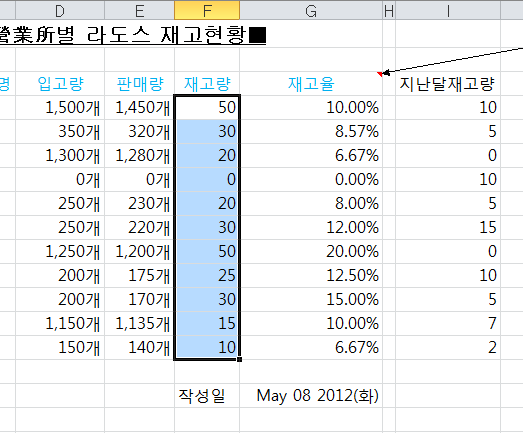This screenshot has height=433, width=523.
Task: Click the 재고율 header cell
Action: pyautogui.click(x=311, y=83)
